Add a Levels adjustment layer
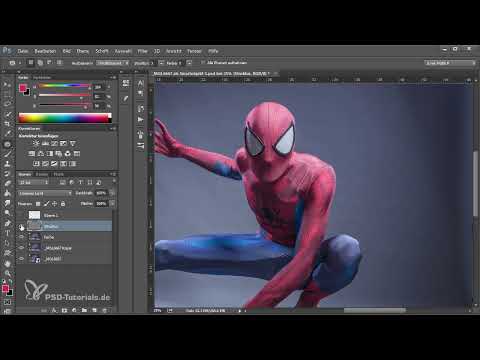The height and width of the screenshot is (360, 480). point(45,143)
